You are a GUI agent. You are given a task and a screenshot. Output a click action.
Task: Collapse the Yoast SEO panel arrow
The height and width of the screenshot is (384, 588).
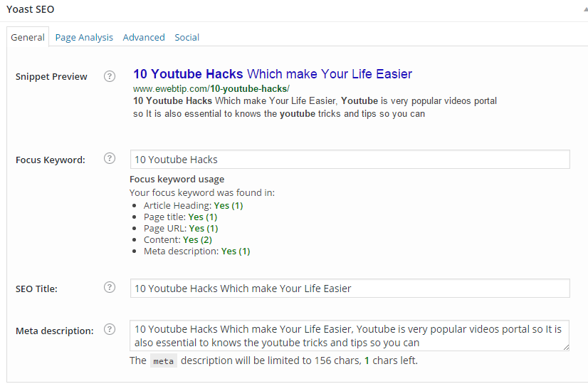tap(585, 9)
